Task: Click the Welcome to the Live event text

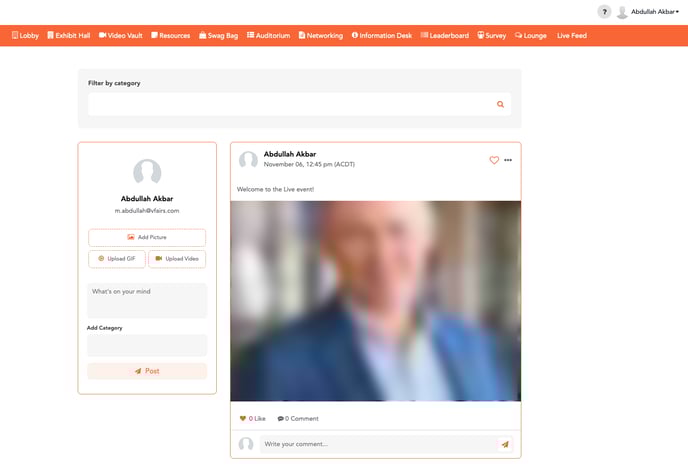Action: click(276, 190)
